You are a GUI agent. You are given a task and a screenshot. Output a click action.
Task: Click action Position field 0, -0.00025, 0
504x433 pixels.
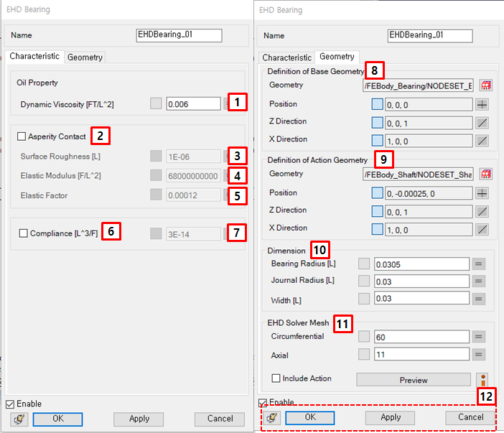429,193
